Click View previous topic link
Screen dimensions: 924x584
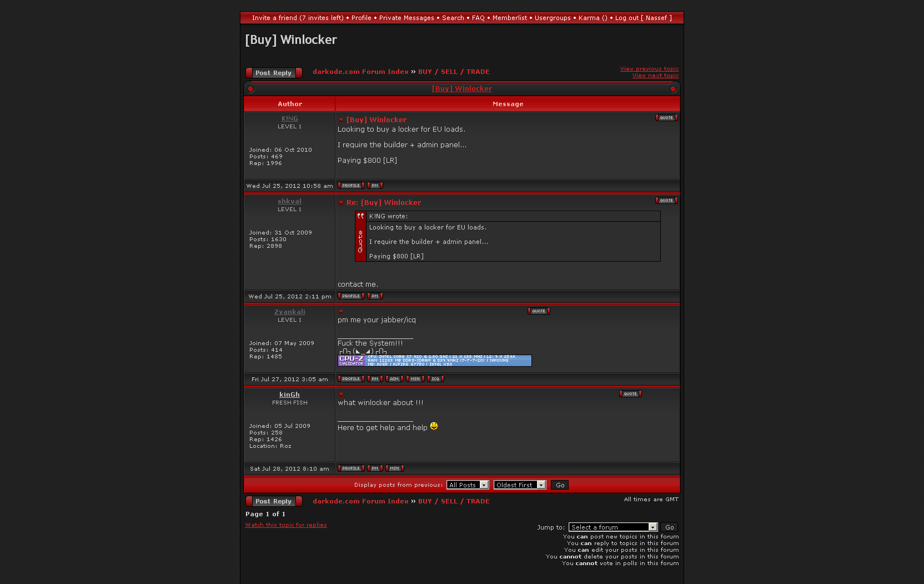click(649, 69)
